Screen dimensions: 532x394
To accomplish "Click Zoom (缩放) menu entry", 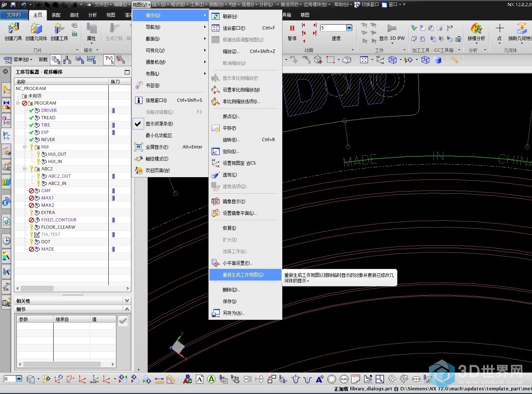I will (246, 51).
